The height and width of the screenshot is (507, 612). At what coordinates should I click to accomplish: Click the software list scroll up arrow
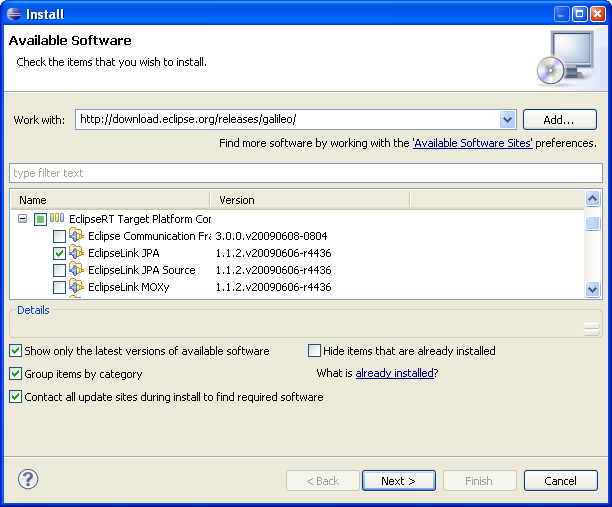point(592,199)
